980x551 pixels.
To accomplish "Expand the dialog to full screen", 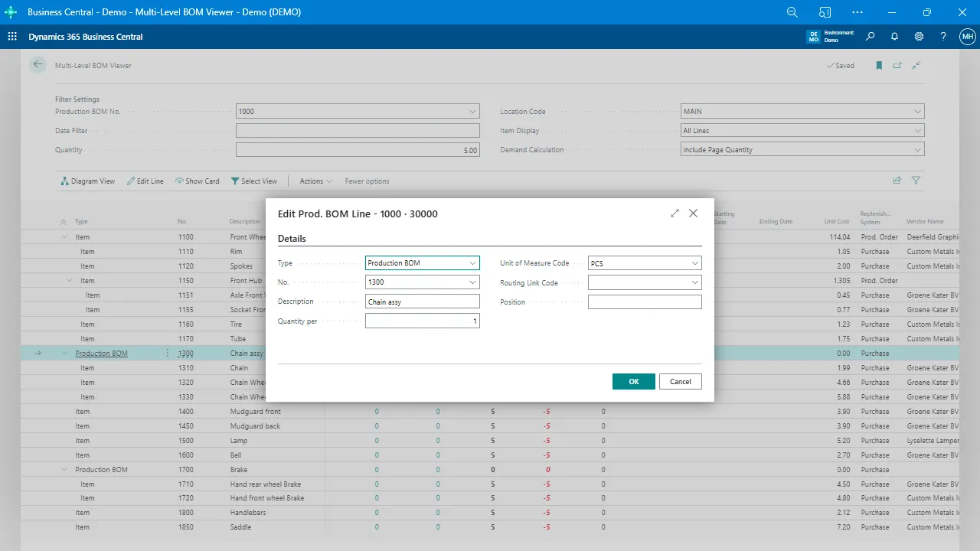I will point(675,214).
